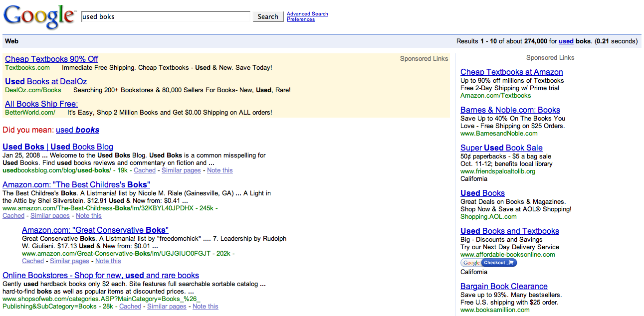Open Cached link for Great Conservative Boks result
Screen dimensions: 644x316
click(x=33, y=261)
